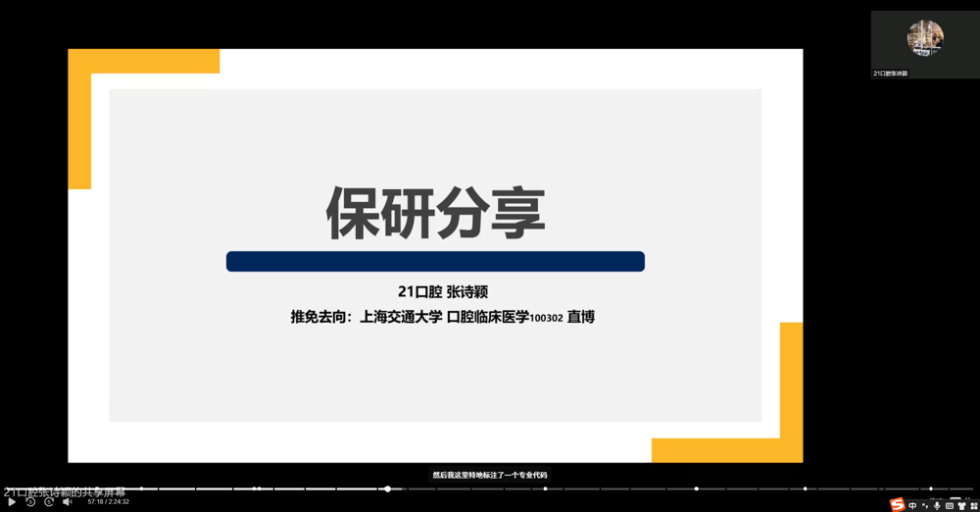
Task: Activate Sogou voice input microphone
Action: pos(937,506)
